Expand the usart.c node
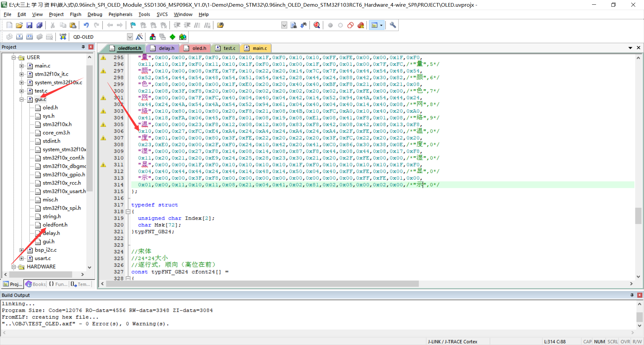The width and height of the screenshot is (644, 345). (x=22, y=259)
